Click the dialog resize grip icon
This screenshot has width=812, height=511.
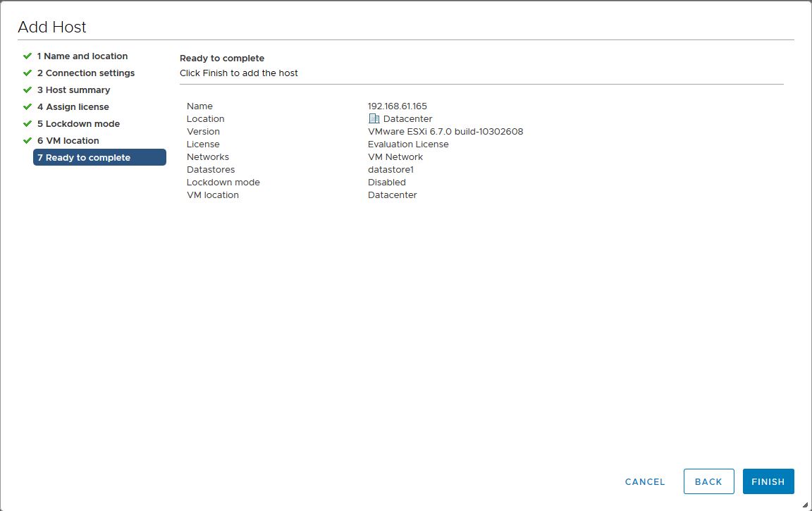pyautogui.click(x=805, y=504)
